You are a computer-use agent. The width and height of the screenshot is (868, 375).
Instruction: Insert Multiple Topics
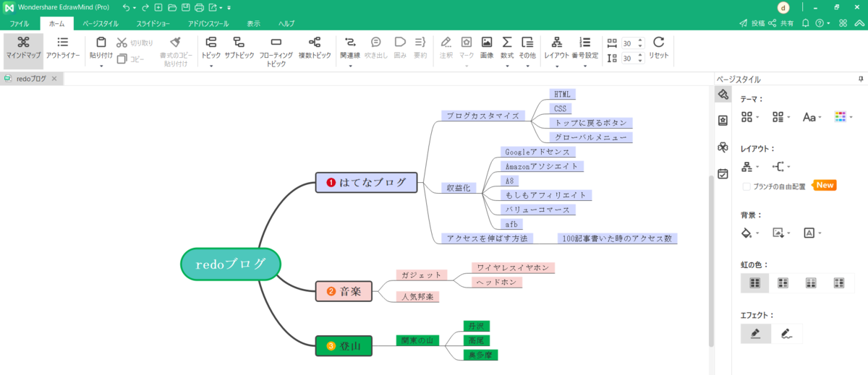coord(315,48)
